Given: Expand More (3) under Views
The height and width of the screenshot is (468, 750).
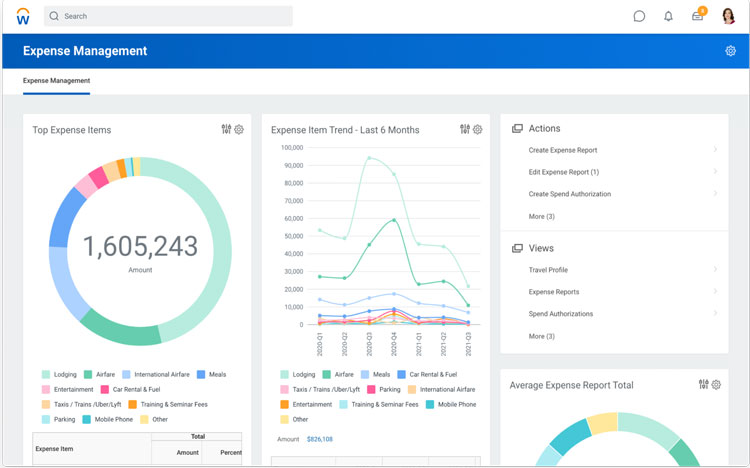Looking at the screenshot, I should click(x=541, y=336).
